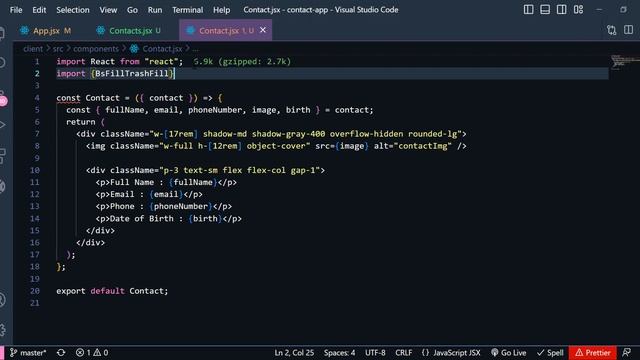640x360 pixels.
Task: Click the master branch indicator
Action: coord(28,353)
